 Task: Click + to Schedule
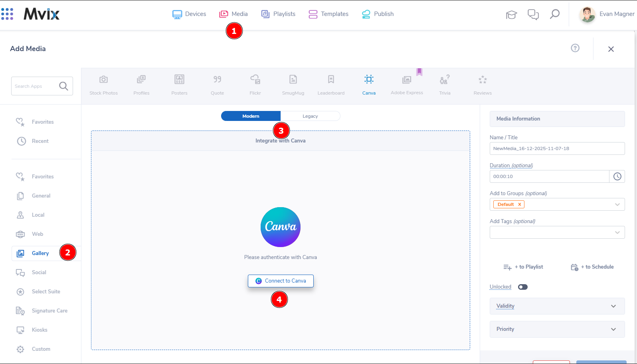[592, 267]
